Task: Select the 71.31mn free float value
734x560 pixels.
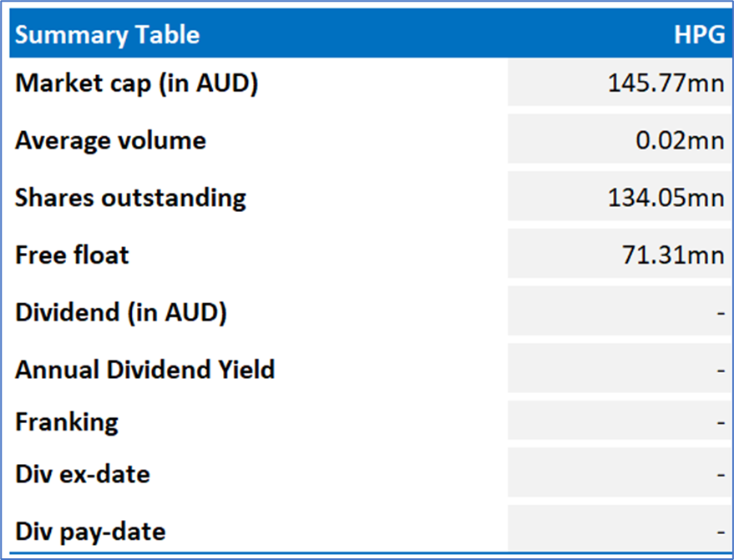Action: (x=672, y=255)
